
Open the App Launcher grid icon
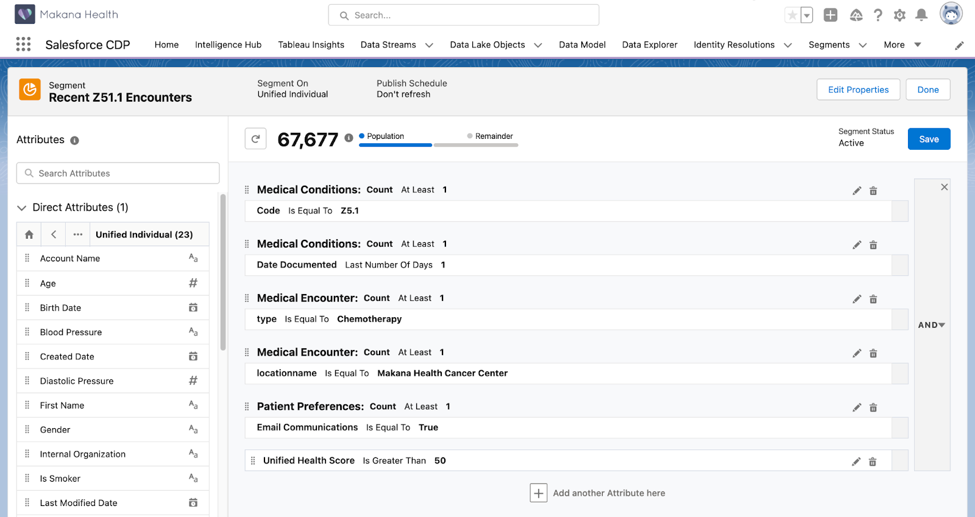[x=23, y=44]
